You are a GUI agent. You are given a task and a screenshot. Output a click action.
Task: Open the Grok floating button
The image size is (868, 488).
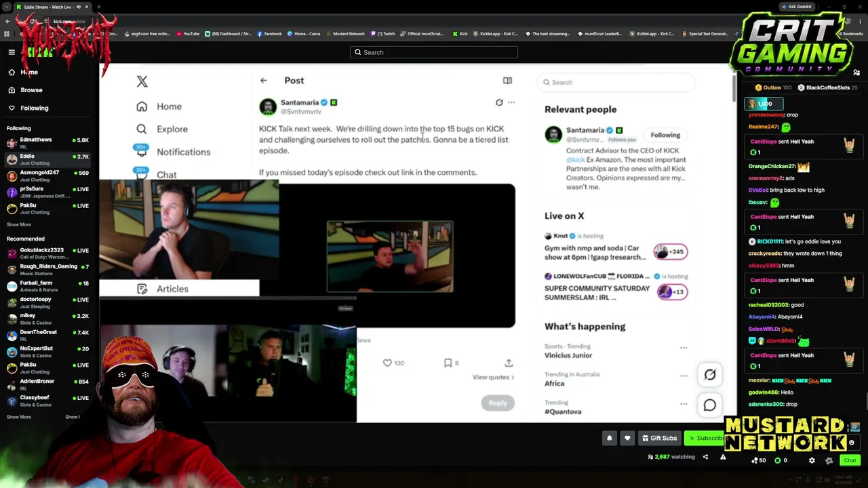point(709,374)
